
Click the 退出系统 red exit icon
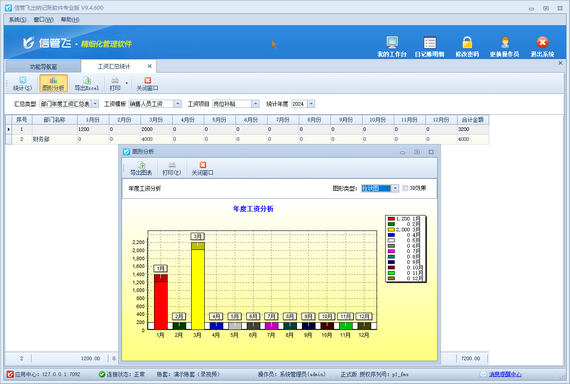pos(542,43)
